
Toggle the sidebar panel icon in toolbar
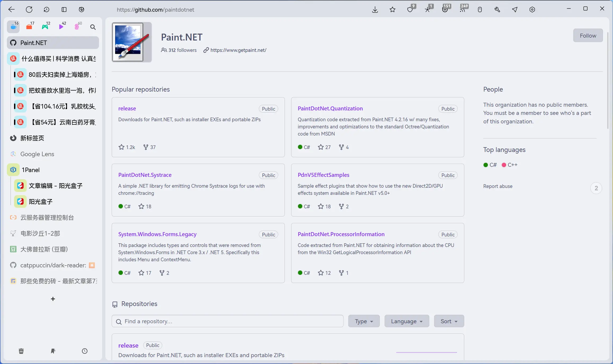(x=64, y=10)
